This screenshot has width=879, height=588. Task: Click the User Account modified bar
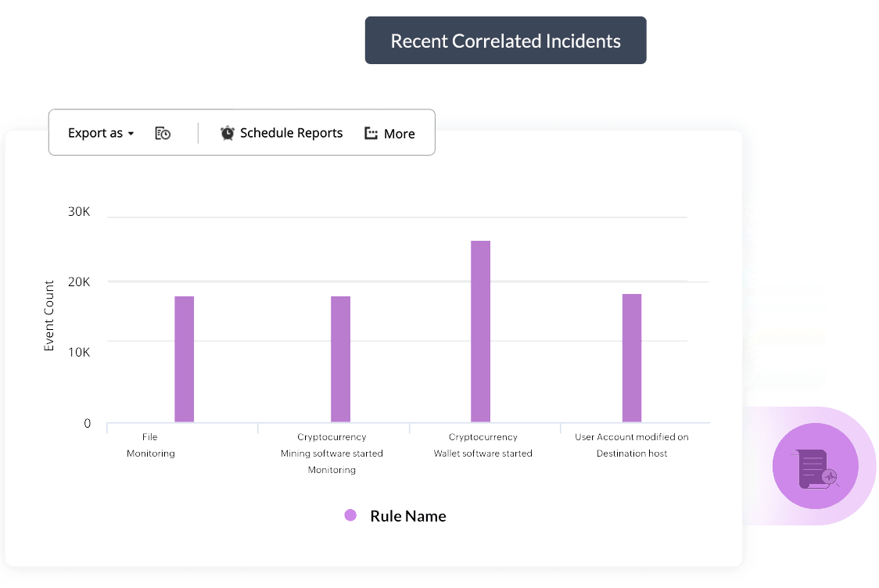pos(632,358)
